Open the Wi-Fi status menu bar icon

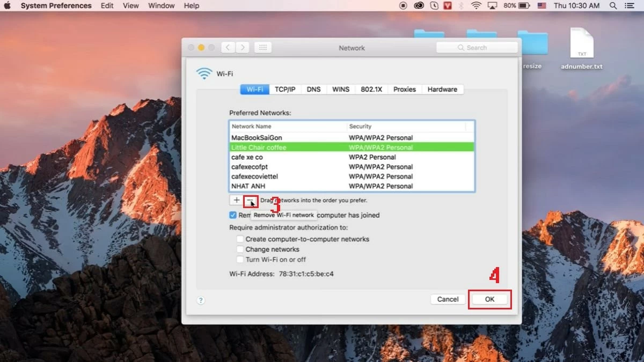(x=476, y=6)
